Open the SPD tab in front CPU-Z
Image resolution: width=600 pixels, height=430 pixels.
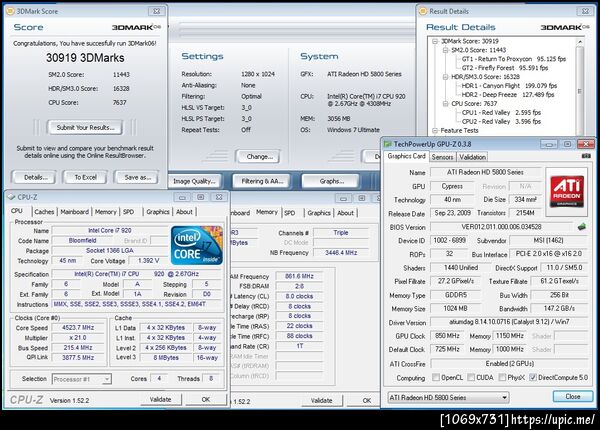point(129,212)
